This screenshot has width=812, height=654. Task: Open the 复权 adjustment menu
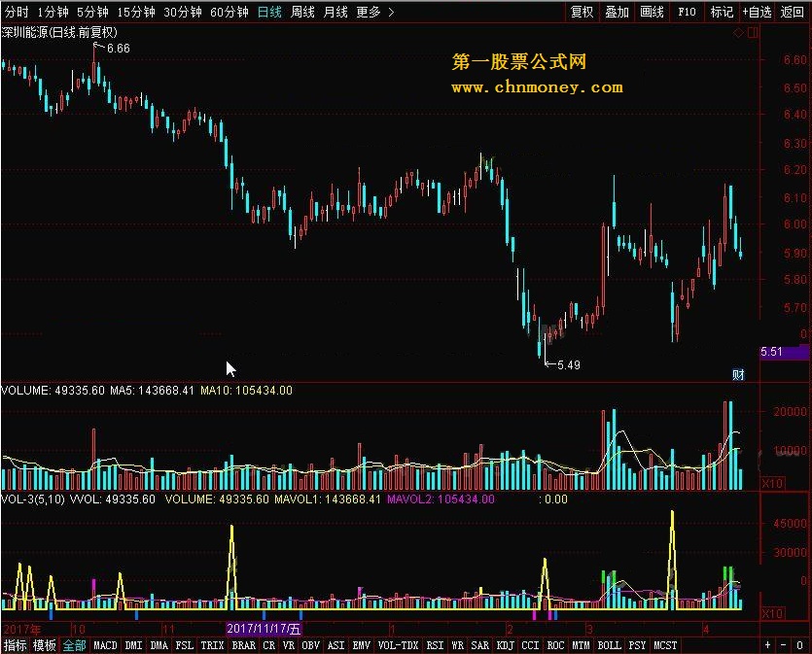(x=582, y=12)
